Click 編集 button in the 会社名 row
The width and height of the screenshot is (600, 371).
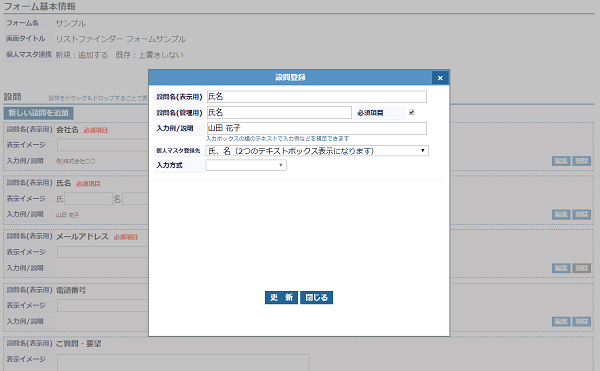(x=561, y=161)
